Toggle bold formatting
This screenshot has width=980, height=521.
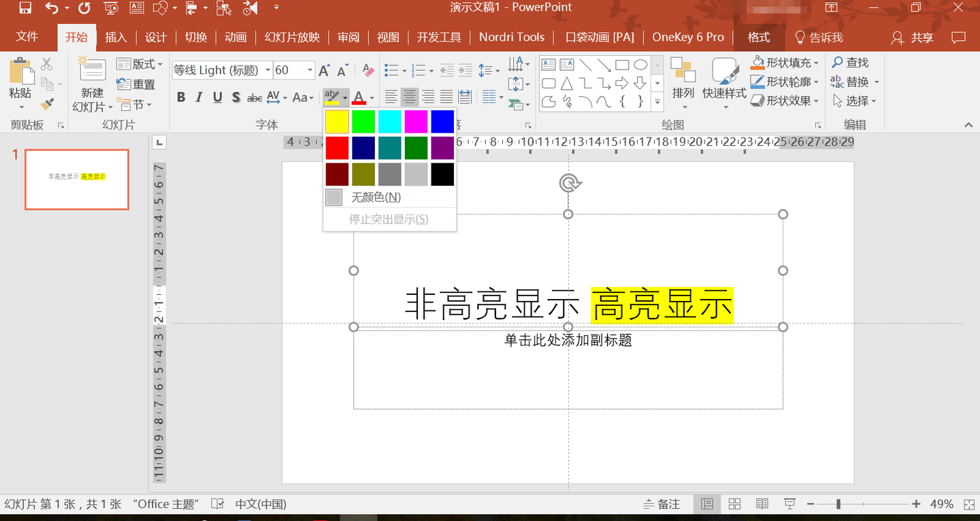(x=181, y=97)
